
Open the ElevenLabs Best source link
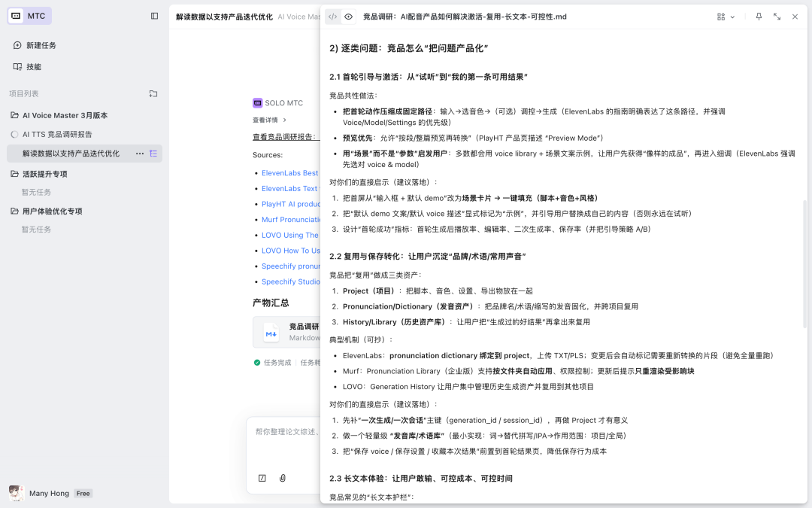point(289,172)
